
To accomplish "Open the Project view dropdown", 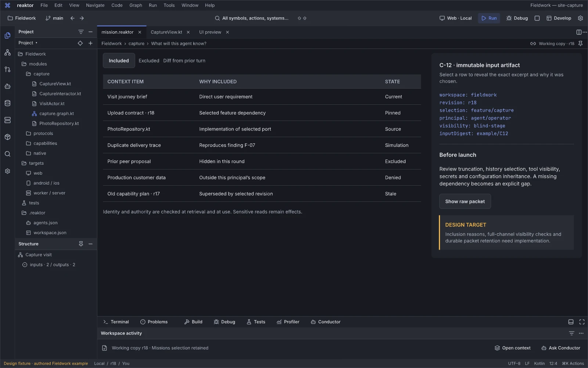I will 28,43.
